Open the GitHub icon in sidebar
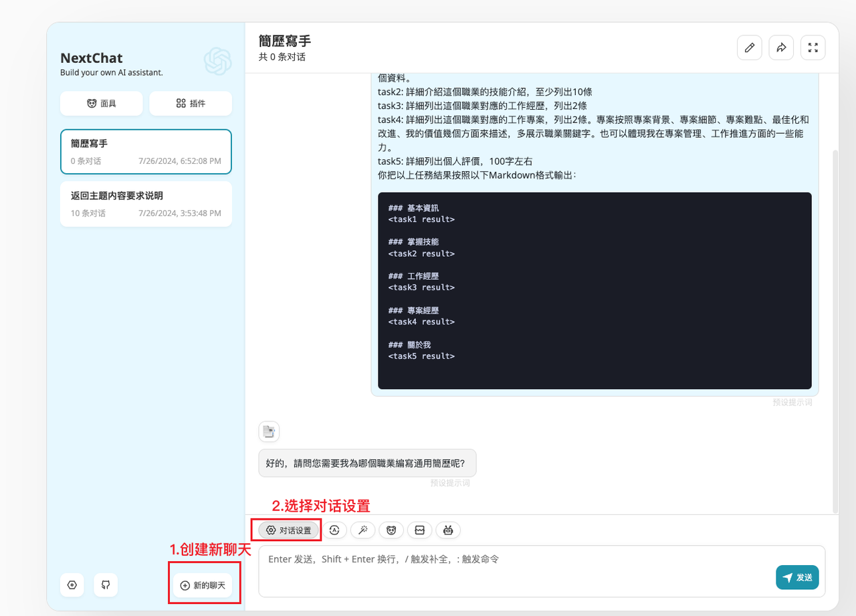The height and width of the screenshot is (616, 856). coord(106,585)
